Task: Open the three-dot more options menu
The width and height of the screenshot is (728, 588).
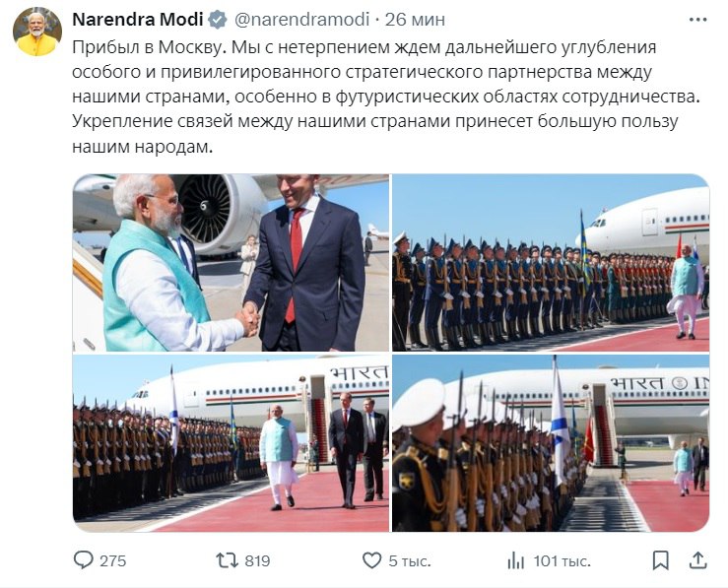Action: coord(697,20)
